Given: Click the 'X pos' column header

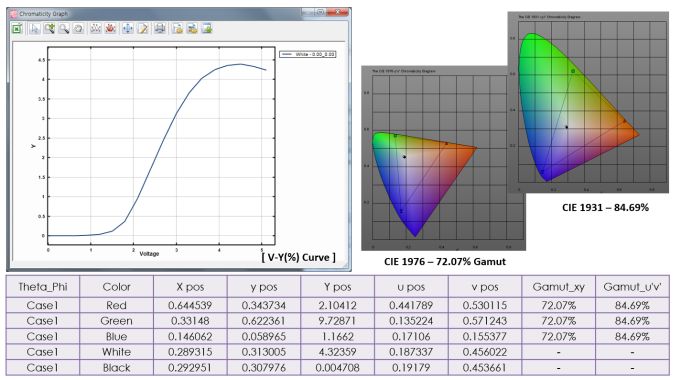Looking at the screenshot, I should click(190, 287).
